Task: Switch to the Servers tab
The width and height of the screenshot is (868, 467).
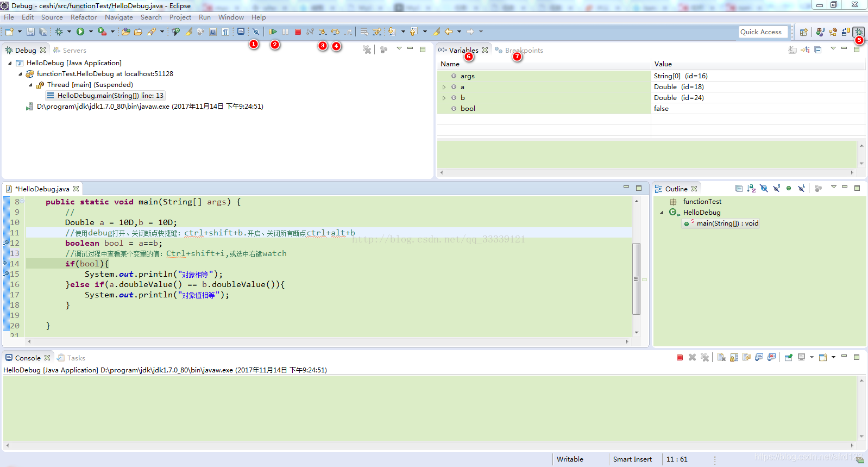Action: click(70, 50)
